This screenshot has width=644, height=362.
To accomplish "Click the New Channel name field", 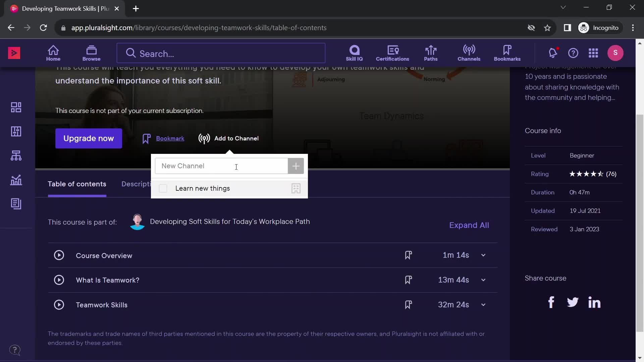I will [x=221, y=166].
